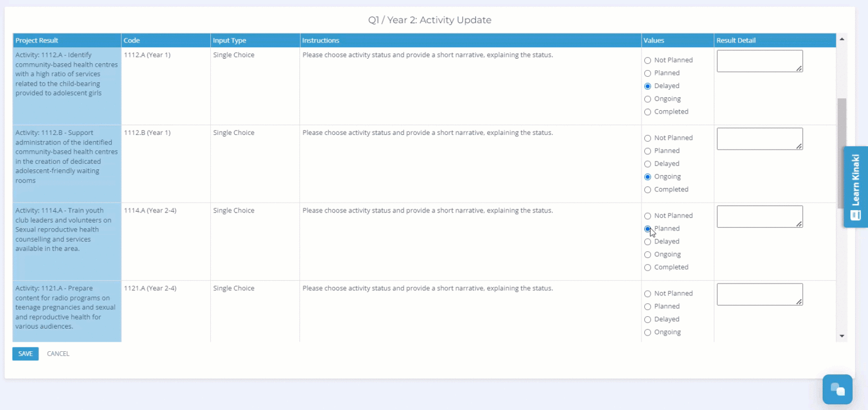The width and height of the screenshot is (868, 410).
Task: Click resize handle of 1112.A Result Detail box
Action: pos(799,68)
